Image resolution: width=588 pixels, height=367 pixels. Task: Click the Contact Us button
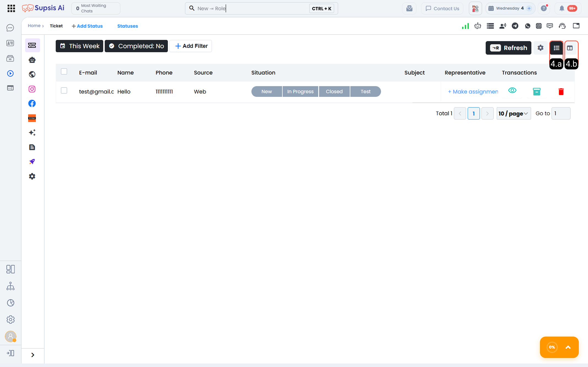click(x=442, y=8)
